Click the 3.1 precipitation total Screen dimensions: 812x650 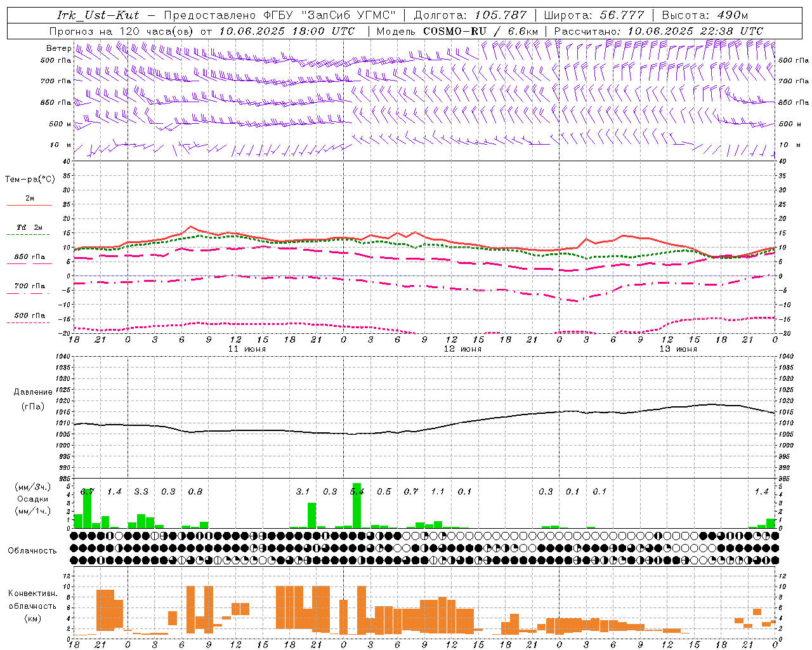(303, 491)
